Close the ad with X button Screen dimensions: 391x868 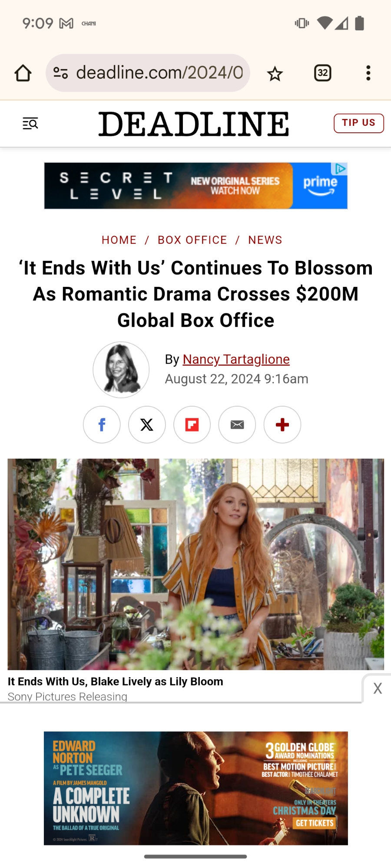(378, 688)
